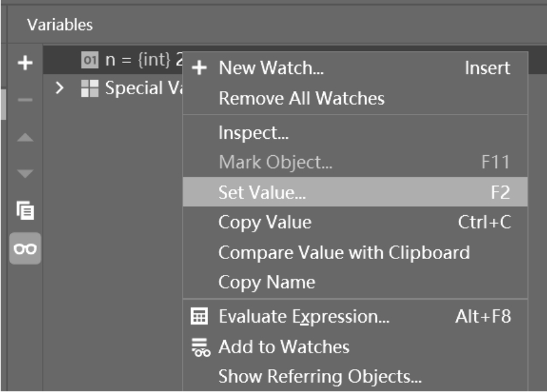Click the duplicate watch copy icon
This screenshot has height=392, width=547.
[25, 209]
